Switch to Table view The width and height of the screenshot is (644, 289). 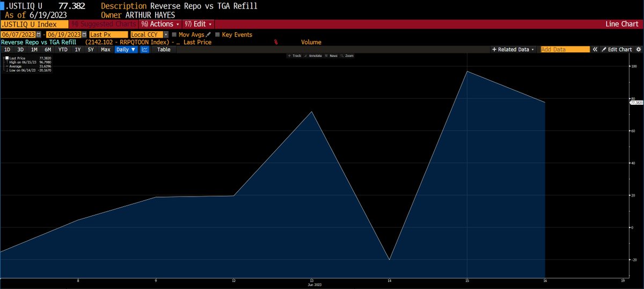point(164,49)
